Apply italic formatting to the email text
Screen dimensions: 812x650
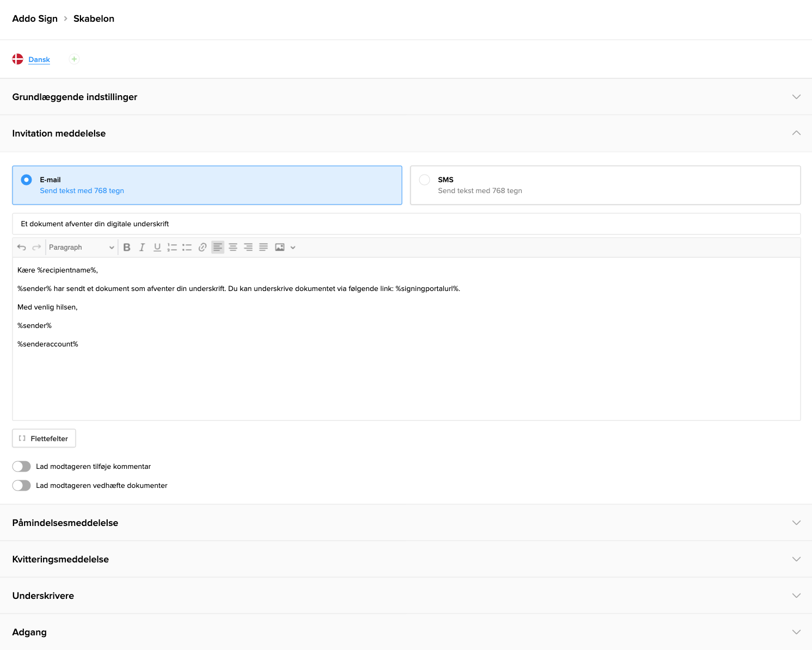pyautogui.click(x=142, y=247)
